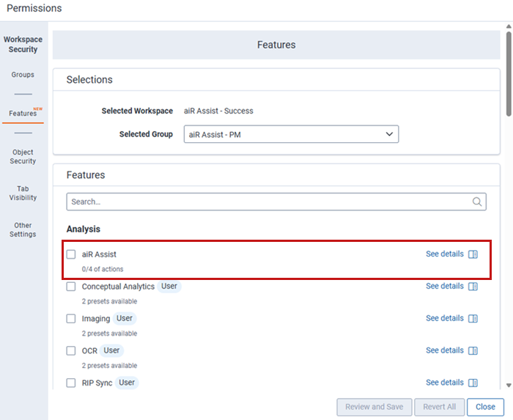Click the User preset badge next to OCR
This screenshot has height=420, width=513.
[x=111, y=350]
